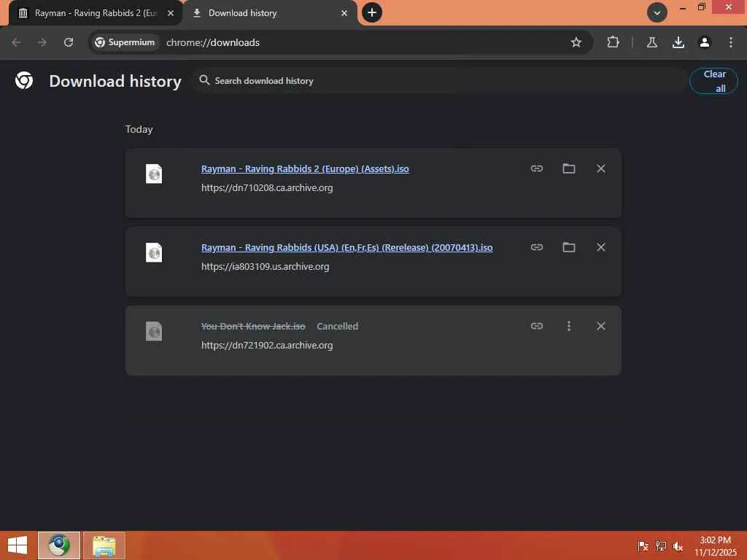Show Raving Rabbids (USA) file in folder
The width and height of the screenshot is (747, 560).
pyautogui.click(x=568, y=247)
